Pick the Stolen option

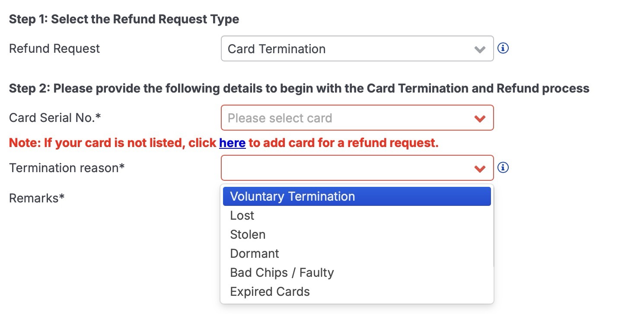(x=357, y=234)
